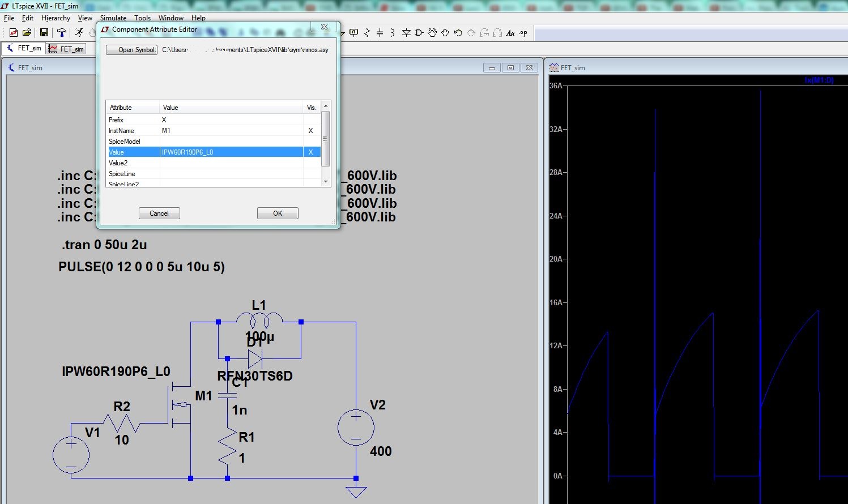The height and width of the screenshot is (504, 848).
Task: Open the Control Panel hammer icon
Action: tap(61, 33)
